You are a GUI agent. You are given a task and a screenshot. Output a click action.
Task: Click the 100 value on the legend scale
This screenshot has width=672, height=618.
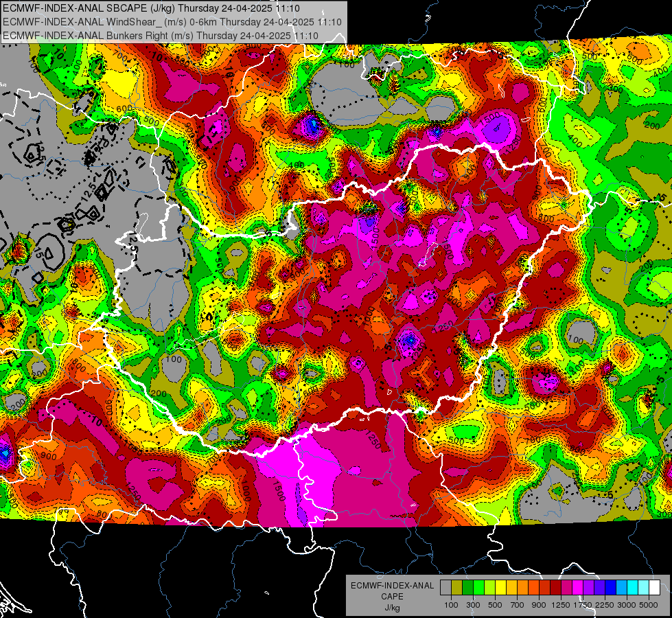[x=451, y=605]
